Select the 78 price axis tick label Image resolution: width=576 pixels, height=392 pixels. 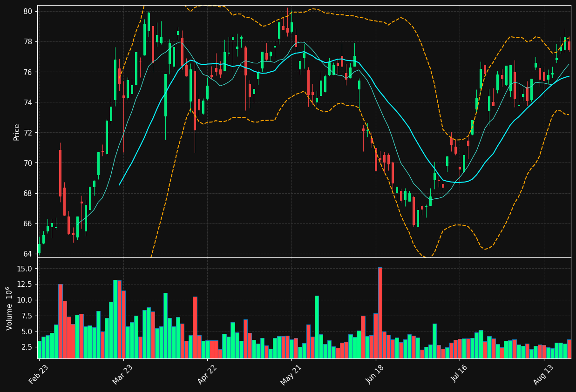[28, 41]
